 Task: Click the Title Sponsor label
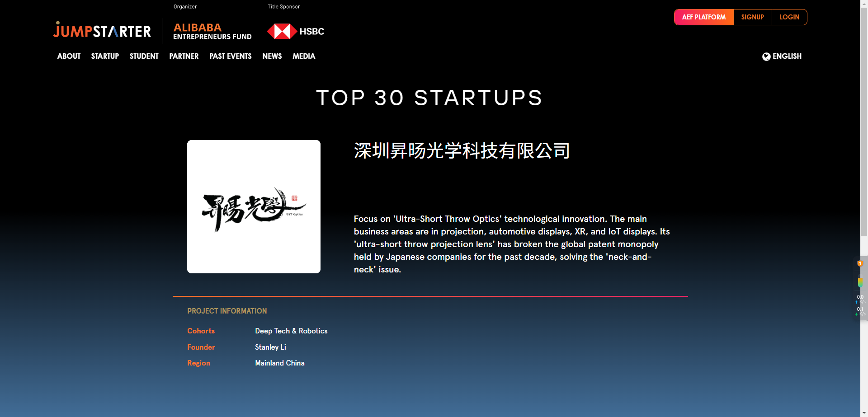[283, 7]
